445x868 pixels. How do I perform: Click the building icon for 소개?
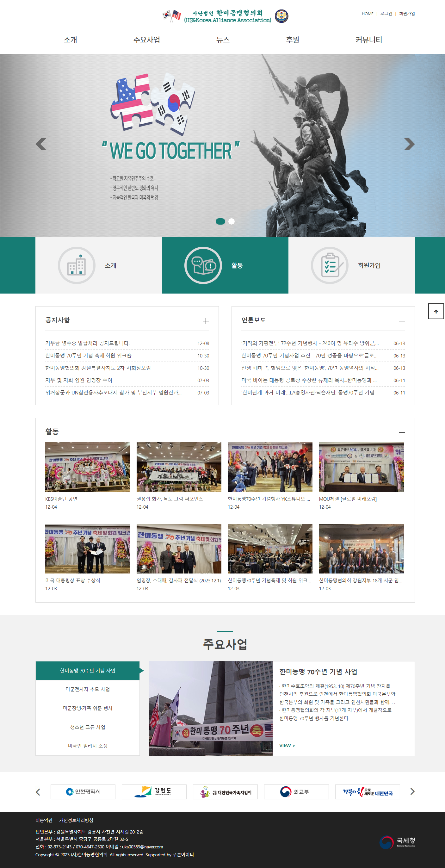pos(77,265)
